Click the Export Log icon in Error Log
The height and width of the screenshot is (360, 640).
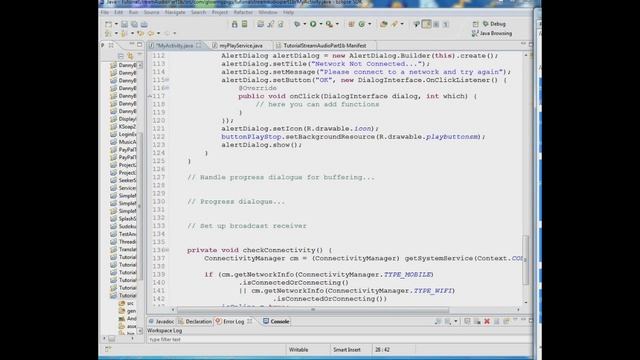pyautogui.click(x=438, y=322)
